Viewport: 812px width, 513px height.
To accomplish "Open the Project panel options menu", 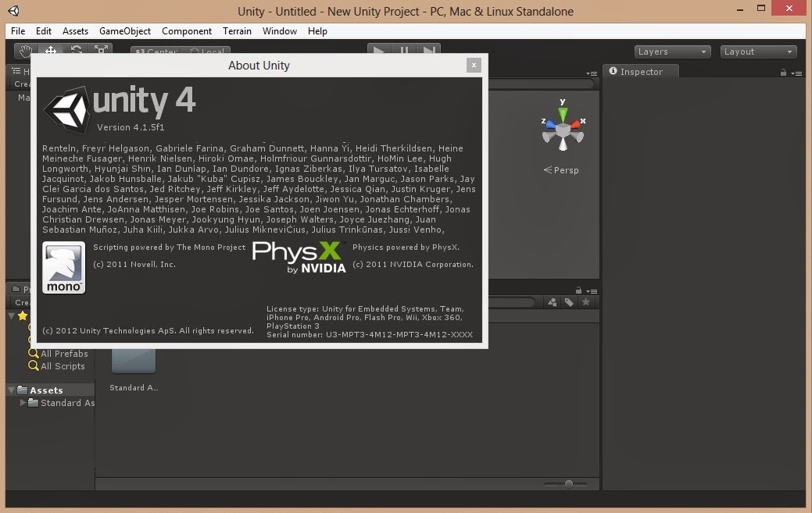I will pyautogui.click(x=592, y=290).
